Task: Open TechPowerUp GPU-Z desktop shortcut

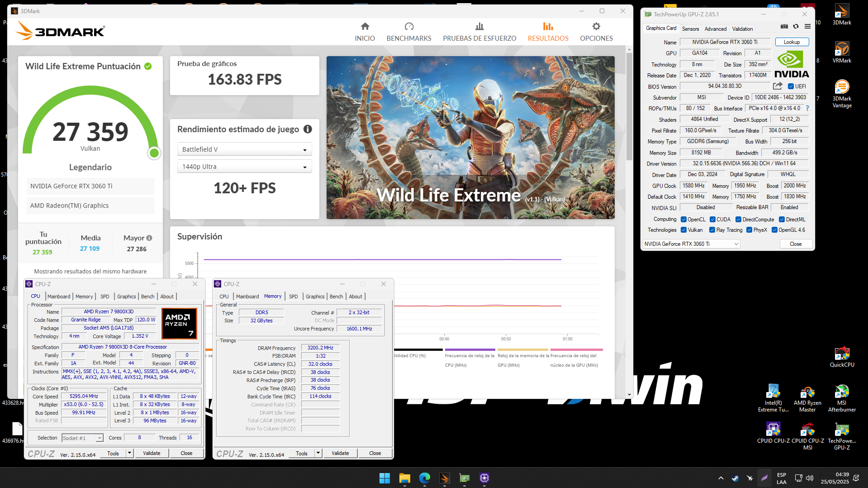Action: point(842,436)
